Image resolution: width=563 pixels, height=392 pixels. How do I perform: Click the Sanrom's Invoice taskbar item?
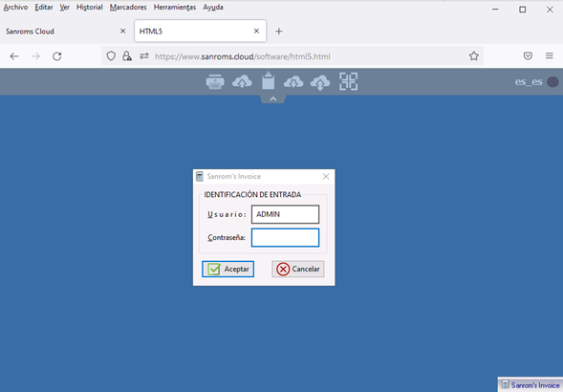point(531,384)
